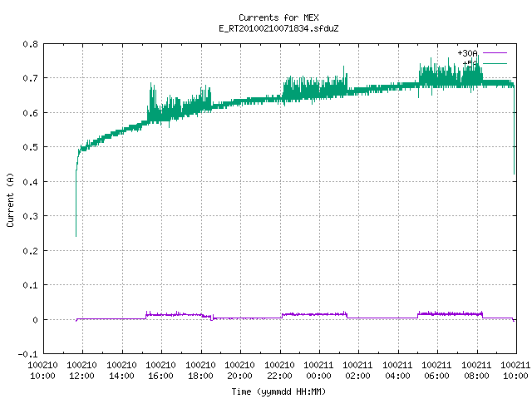Click the green legend line sample
The image size is (532, 399).
[495, 63]
